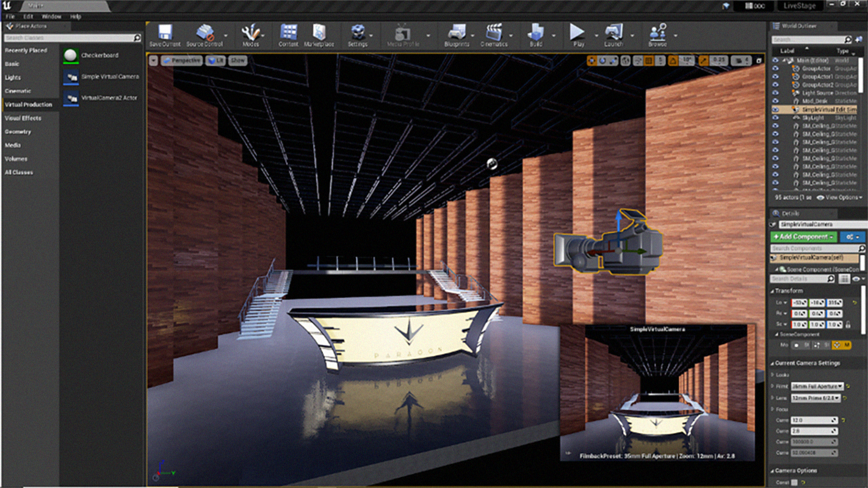The height and width of the screenshot is (488, 868).
Task: Open the Marketplace icon
Action: click(319, 32)
